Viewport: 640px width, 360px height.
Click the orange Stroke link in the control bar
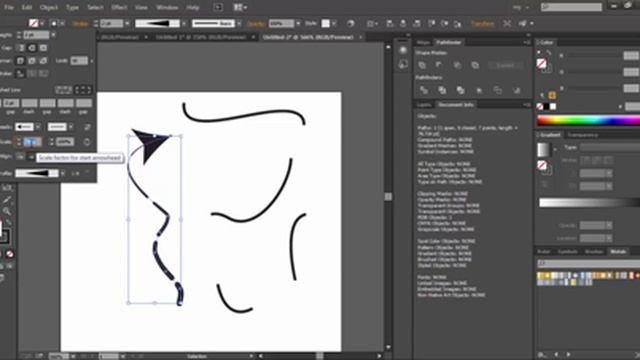click(x=80, y=23)
